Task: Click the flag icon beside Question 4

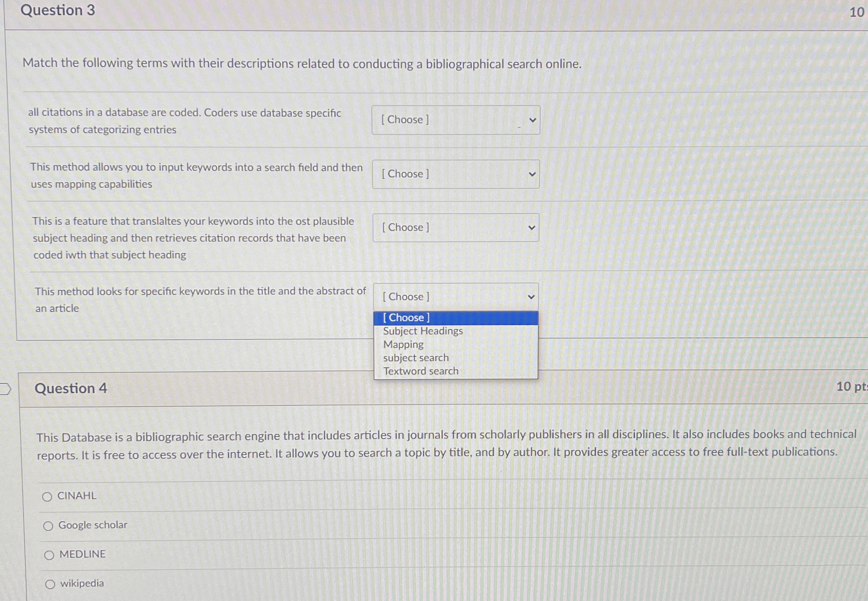Action: (x=5, y=389)
